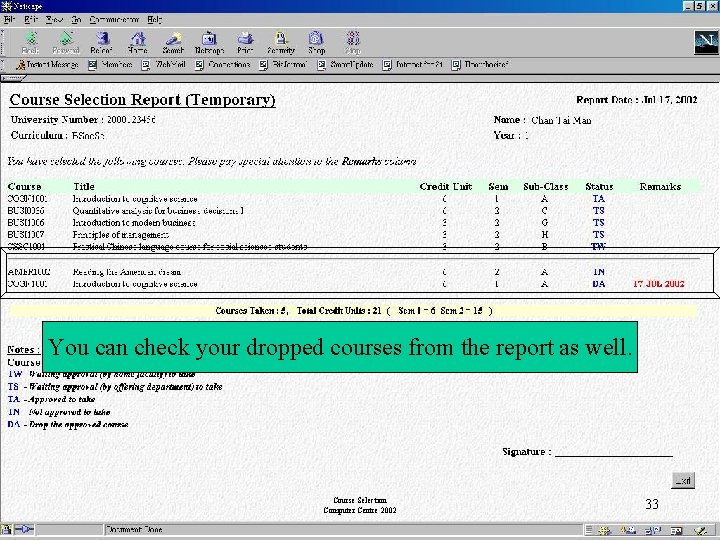
Task: Click the security lock in status bar
Action: click(x=6, y=529)
